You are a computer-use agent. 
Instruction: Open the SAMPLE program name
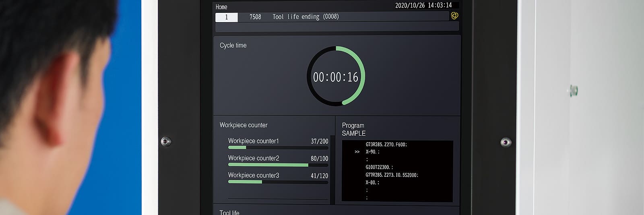[353, 133]
